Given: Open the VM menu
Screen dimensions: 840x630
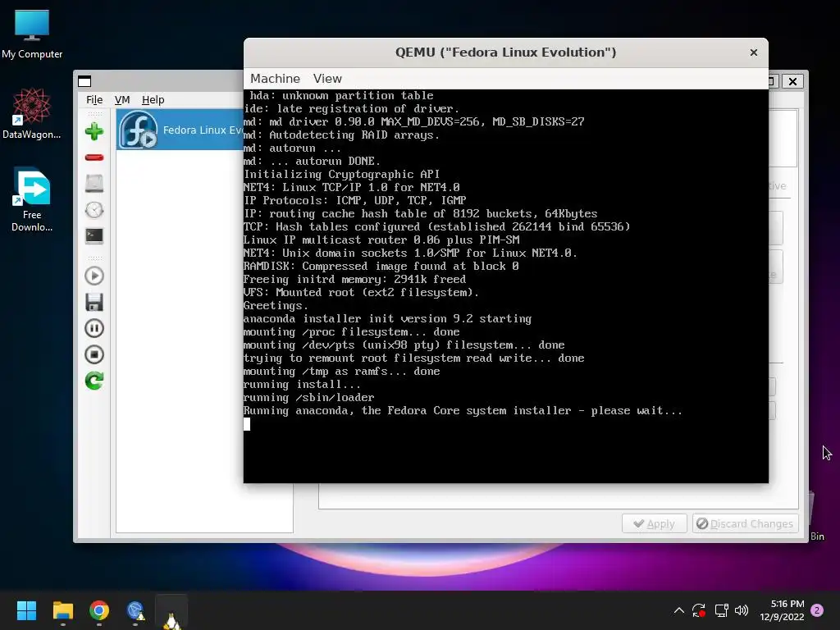Looking at the screenshot, I should (122, 99).
